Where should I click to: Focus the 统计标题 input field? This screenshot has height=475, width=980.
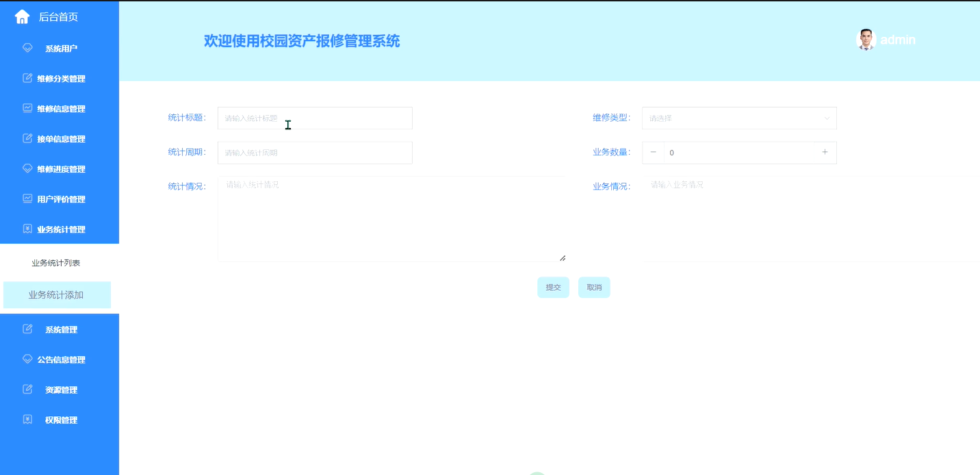315,118
